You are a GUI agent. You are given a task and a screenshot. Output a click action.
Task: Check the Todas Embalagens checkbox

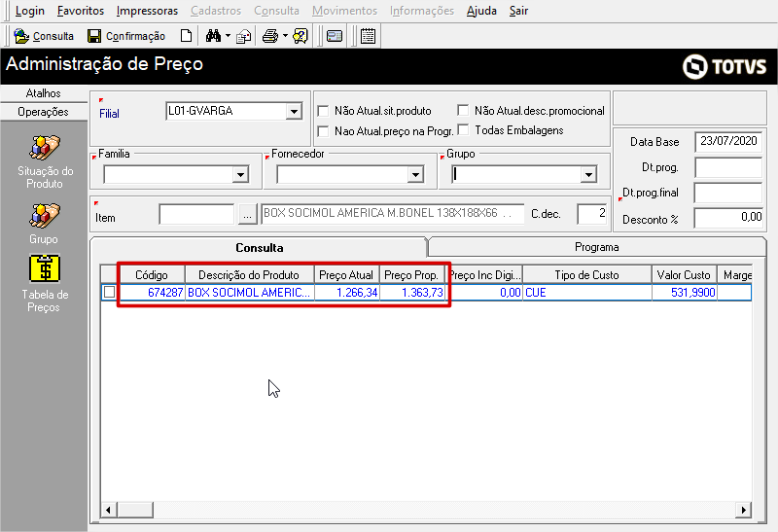click(x=463, y=129)
